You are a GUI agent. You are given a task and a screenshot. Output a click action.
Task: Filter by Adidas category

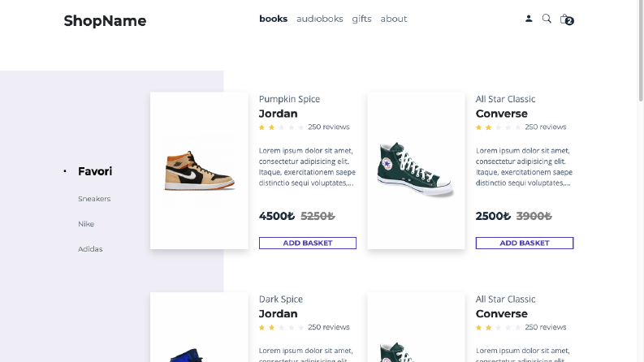(x=90, y=248)
